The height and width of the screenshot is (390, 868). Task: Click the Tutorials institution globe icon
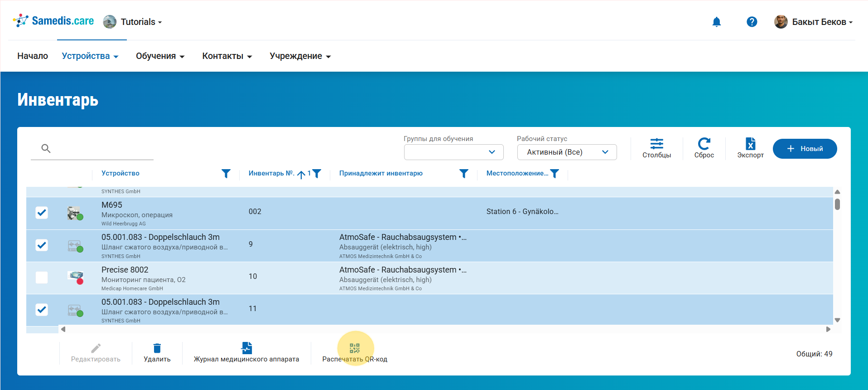[110, 22]
